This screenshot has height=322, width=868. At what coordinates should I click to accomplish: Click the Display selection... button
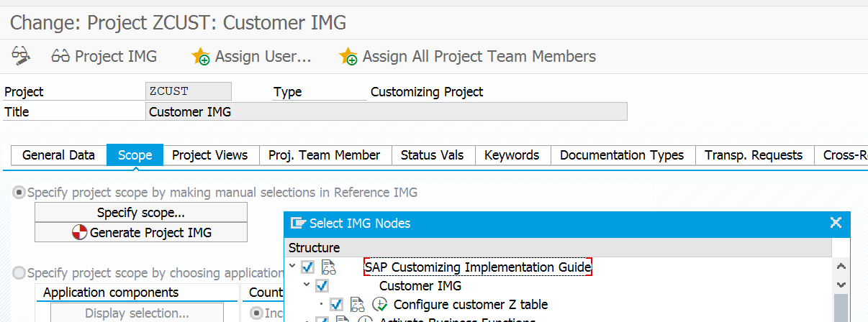[x=137, y=313]
